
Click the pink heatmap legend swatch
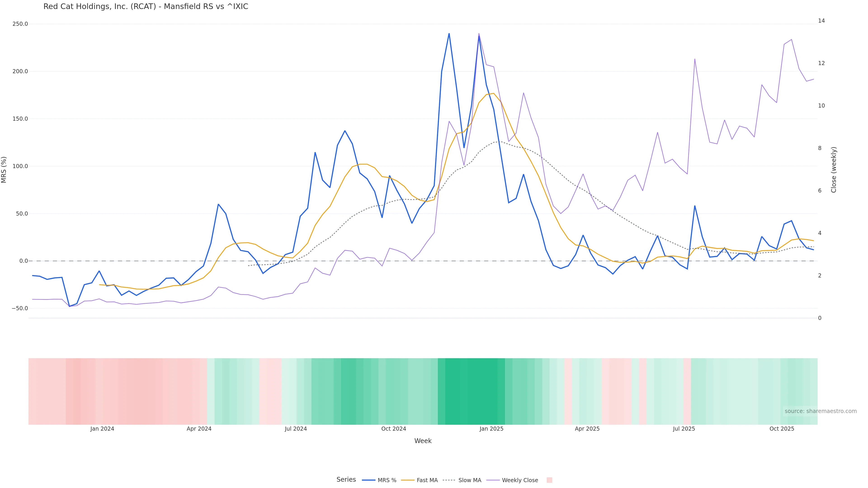pos(549,480)
